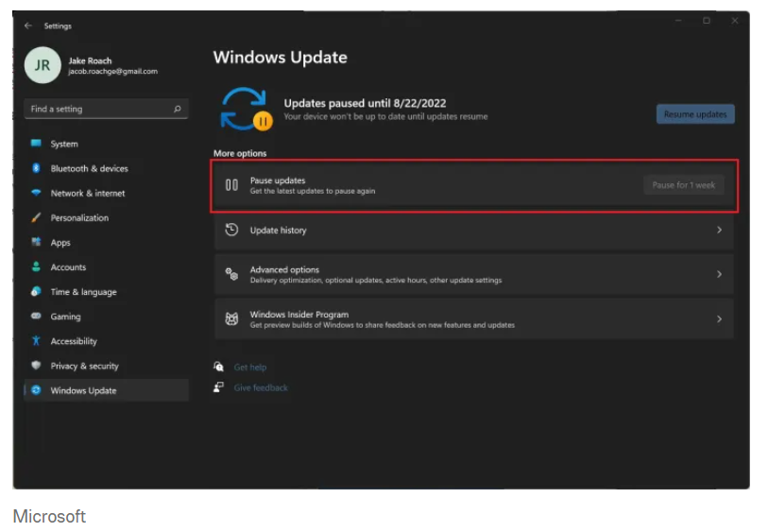Click the Gaming controller icon
768x532 pixels.
tap(36, 316)
